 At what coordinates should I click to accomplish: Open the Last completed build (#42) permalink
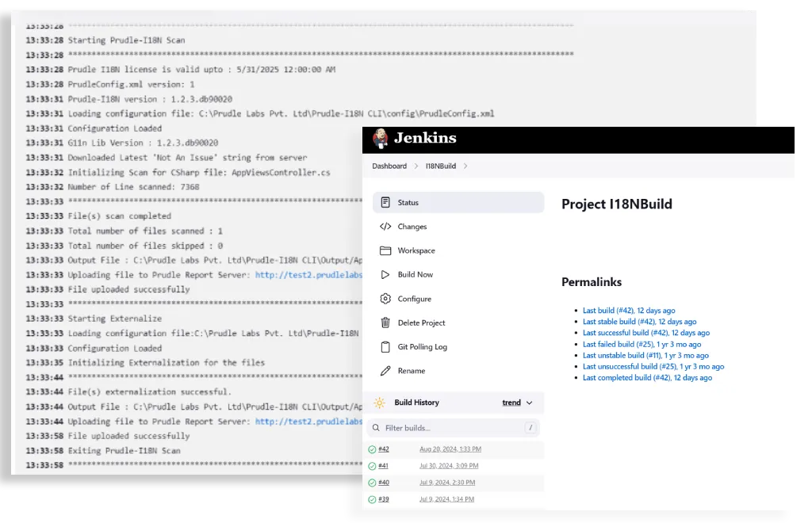(647, 378)
